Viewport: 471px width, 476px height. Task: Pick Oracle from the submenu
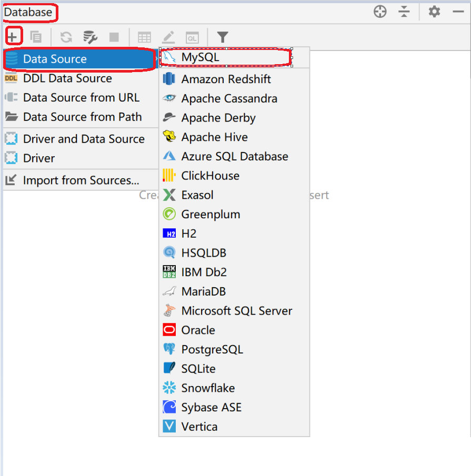pos(234,330)
